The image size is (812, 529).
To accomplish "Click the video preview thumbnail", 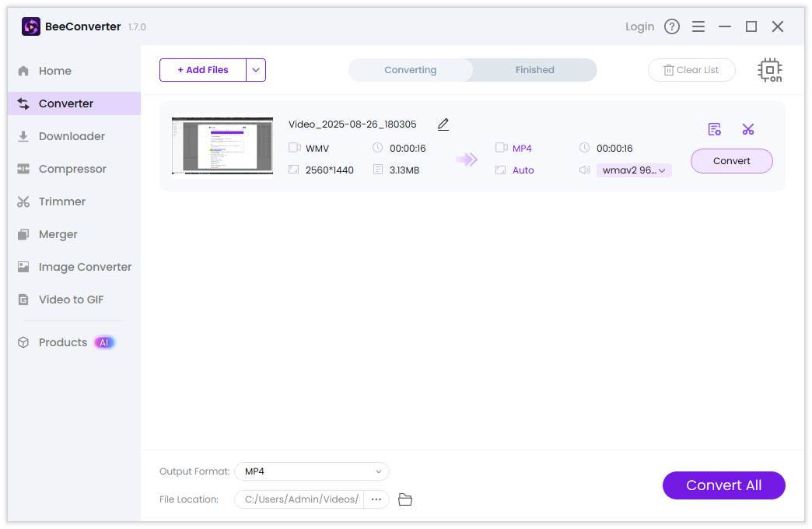I will 222,146.
